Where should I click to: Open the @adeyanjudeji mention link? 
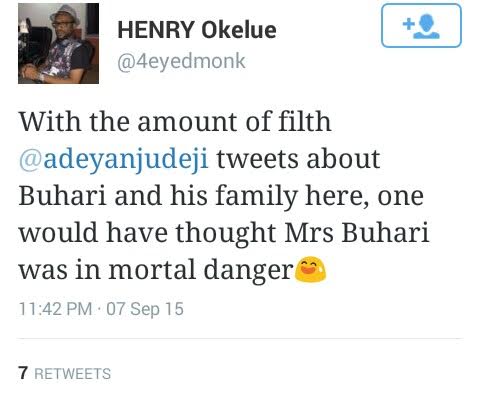pyautogui.click(x=114, y=159)
